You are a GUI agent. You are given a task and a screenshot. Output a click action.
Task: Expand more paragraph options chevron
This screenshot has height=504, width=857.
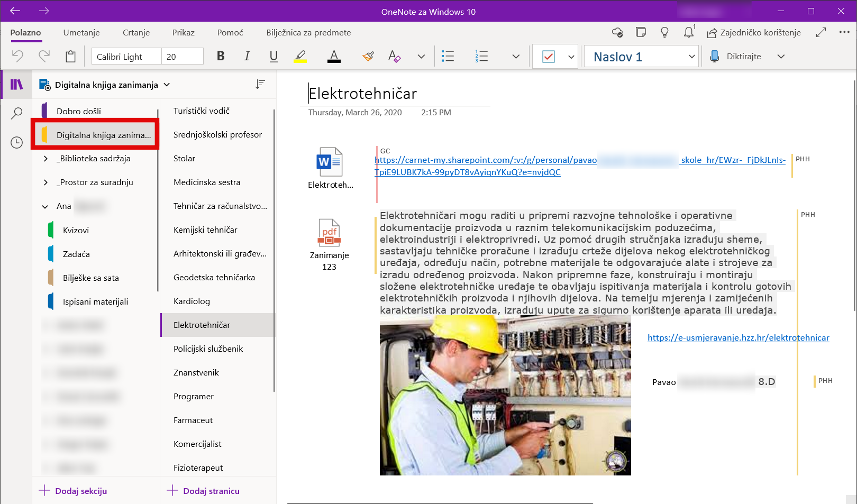click(516, 57)
